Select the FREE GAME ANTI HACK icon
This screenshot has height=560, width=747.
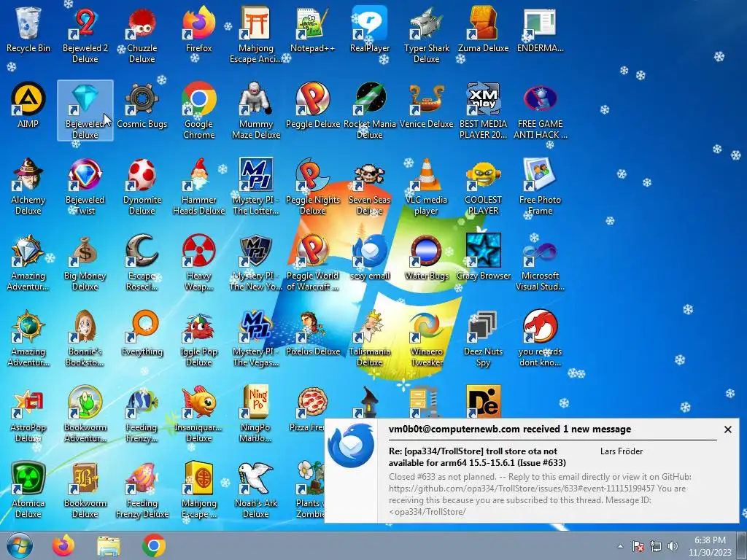tap(540, 111)
